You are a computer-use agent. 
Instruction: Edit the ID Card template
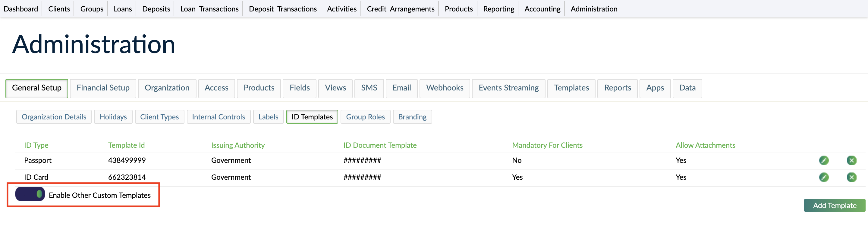(823, 177)
